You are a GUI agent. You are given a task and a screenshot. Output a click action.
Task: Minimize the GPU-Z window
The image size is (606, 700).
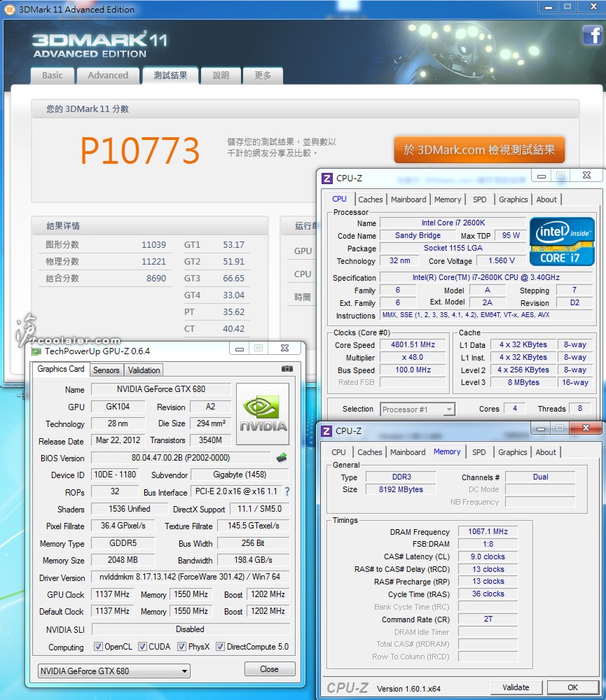point(240,348)
